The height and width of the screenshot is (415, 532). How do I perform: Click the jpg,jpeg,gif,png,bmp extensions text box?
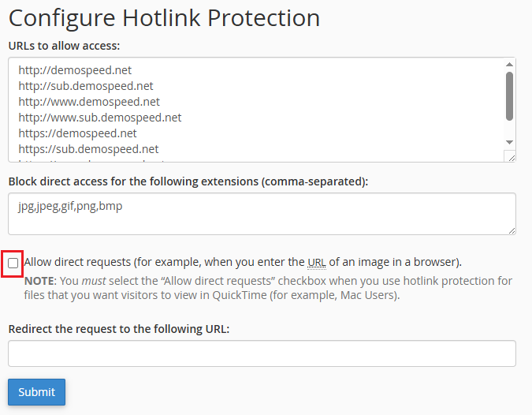[x=262, y=214]
